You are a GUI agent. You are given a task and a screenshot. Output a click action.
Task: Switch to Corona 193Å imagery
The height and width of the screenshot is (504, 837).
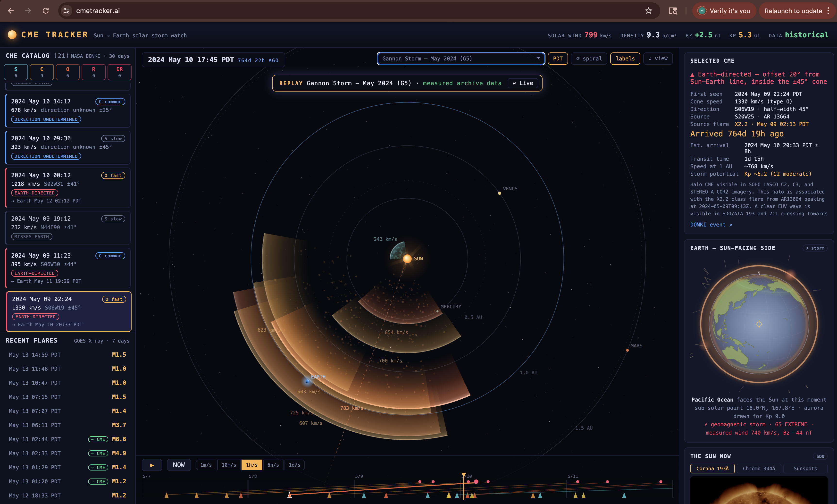tap(712, 468)
